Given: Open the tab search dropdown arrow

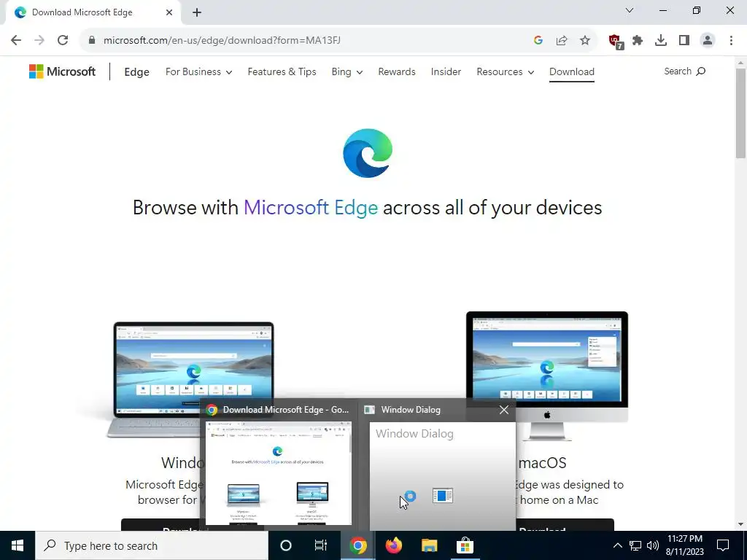Looking at the screenshot, I should point(630,10).
